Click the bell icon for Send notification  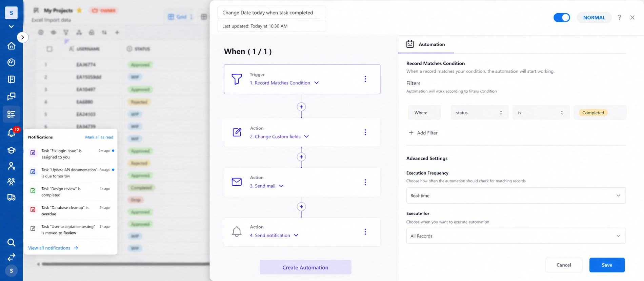pos(237,231)
